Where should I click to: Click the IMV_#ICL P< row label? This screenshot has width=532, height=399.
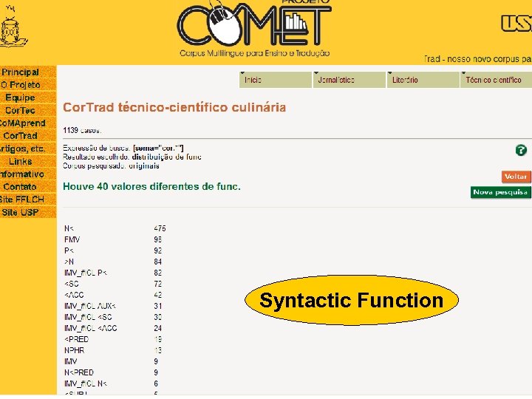86,273
